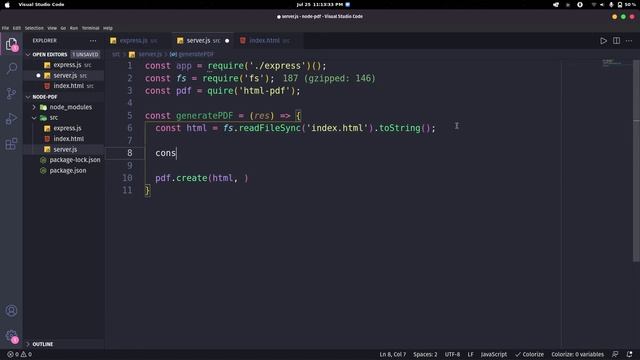
Task: Click server.js file icon in breadcrumb
Action: (132, 54)
